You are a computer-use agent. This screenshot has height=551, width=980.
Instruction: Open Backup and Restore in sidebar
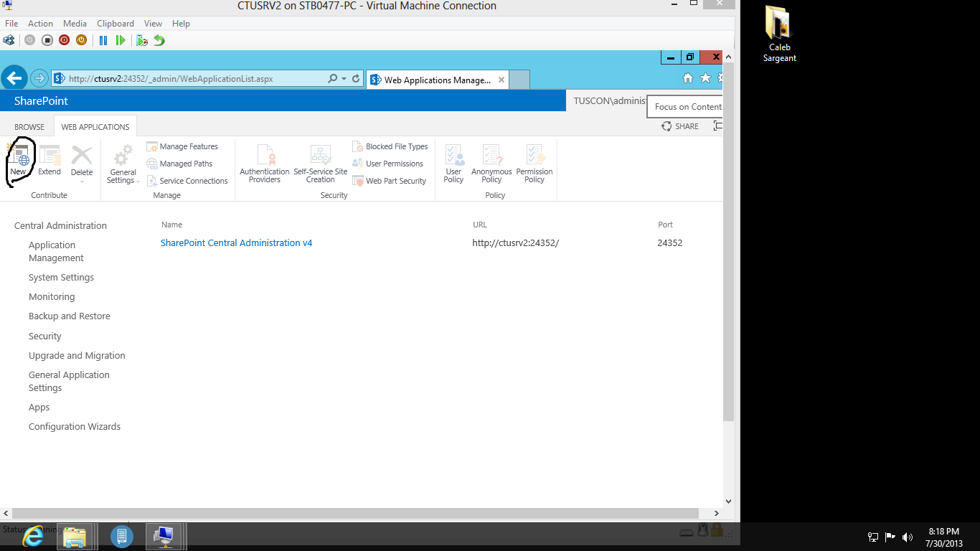[x=70, y=316]
